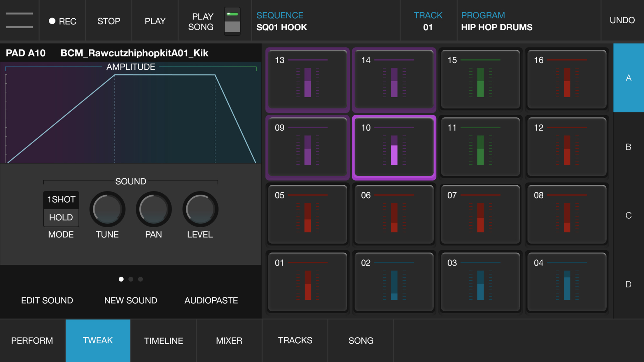The width and height of the screenshot is (644, 362).
Task: Toggle the PLAY SONG switch
Action: click(232, 21)
